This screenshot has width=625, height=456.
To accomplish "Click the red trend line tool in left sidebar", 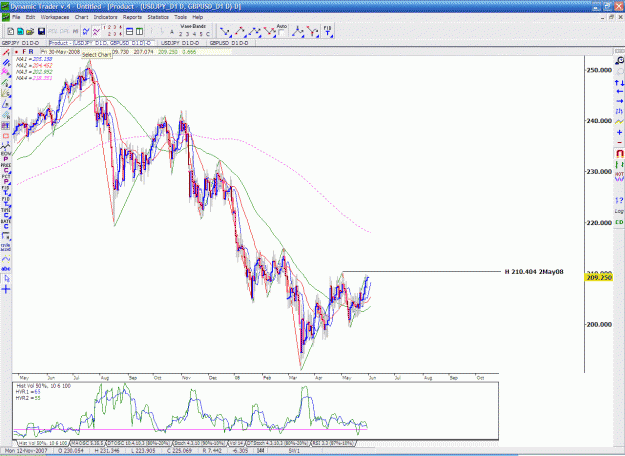I will (x=6, y=52).
